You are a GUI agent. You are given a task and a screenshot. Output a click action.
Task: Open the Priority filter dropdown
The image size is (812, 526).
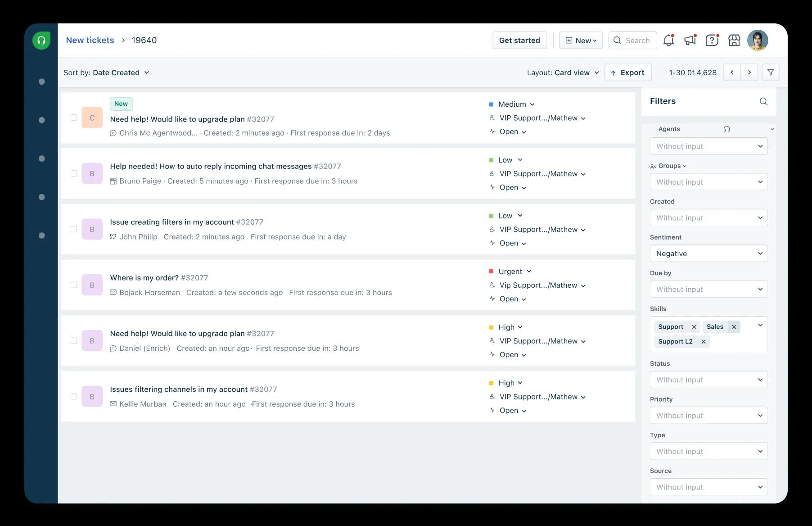point(708,416)
